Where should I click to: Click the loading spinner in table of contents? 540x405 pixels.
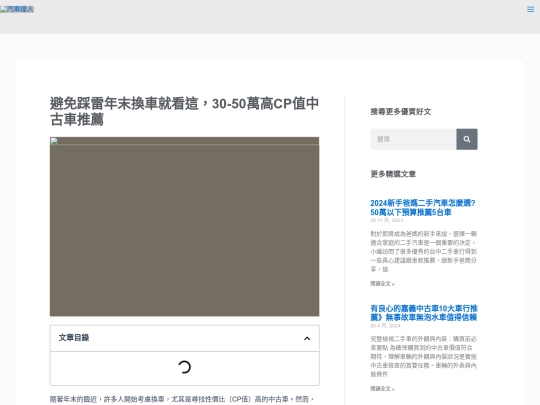coord(184,367)
